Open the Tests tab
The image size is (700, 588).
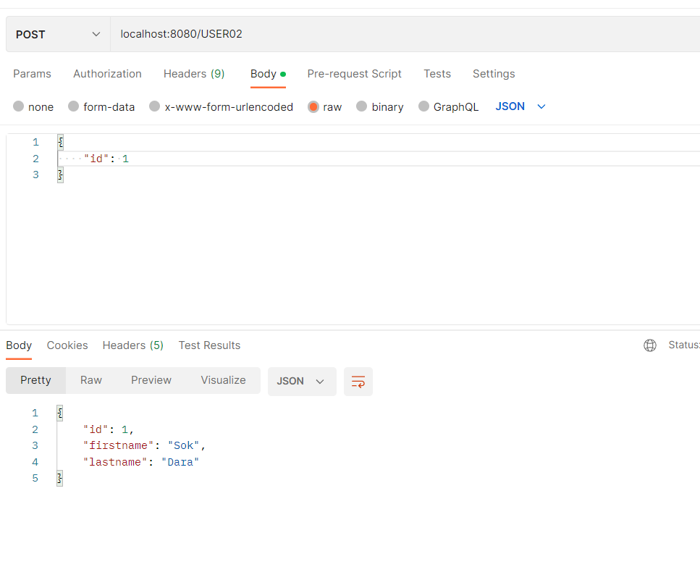pyautogui.click(x=437, y=74)
